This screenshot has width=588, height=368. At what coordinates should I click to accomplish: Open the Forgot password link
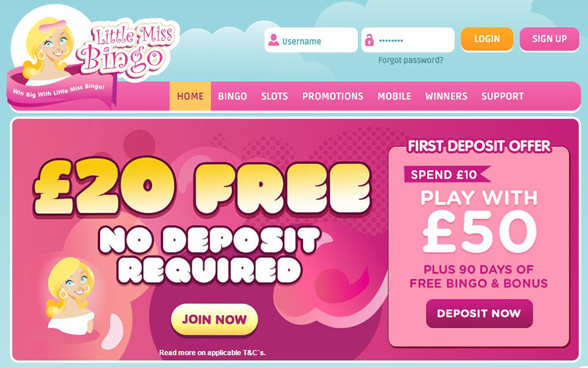pyautogui.click(x=410, y=61)
